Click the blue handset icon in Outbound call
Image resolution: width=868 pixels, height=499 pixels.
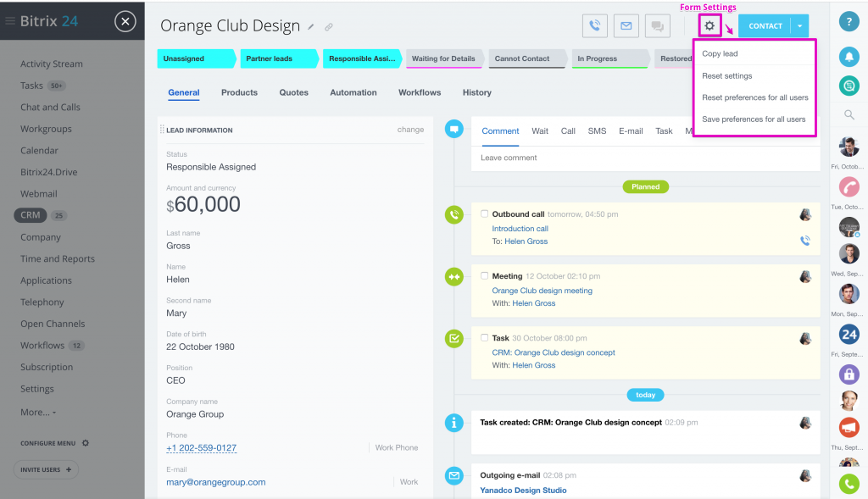pyautogui.click(x=805, y=241)
